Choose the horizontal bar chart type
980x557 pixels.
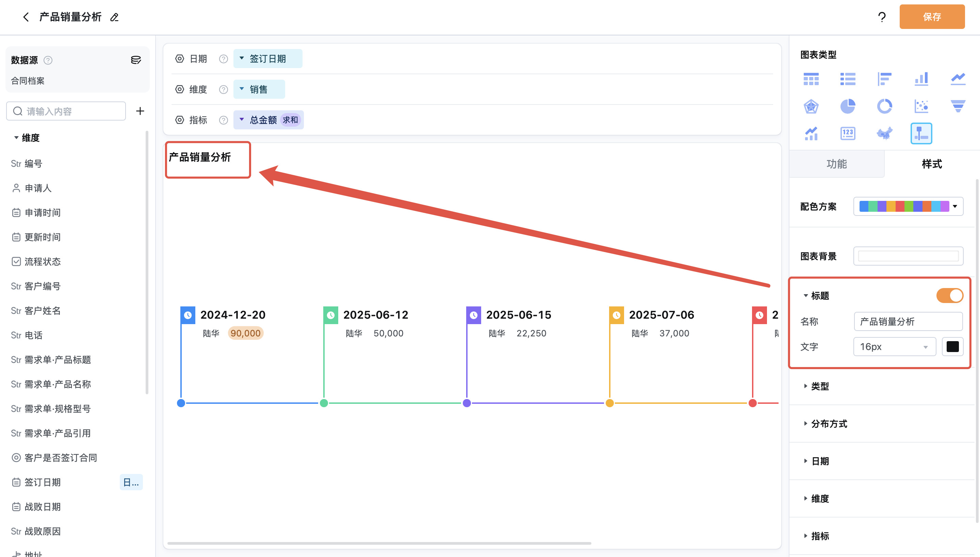[884, 79]
